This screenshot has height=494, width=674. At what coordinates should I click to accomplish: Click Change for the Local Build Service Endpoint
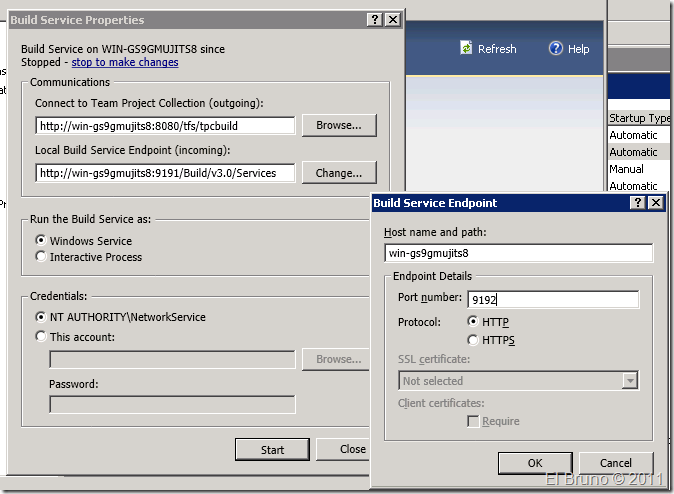tap(339, 173)
